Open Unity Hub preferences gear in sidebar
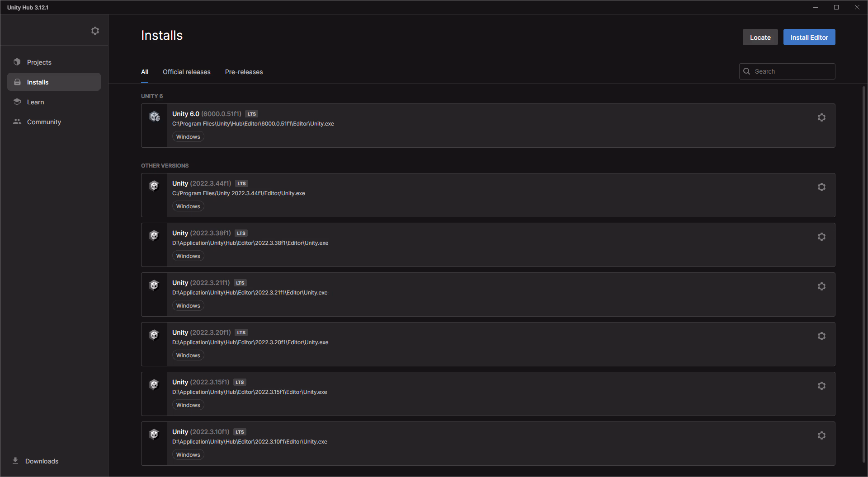This screenshot has height=477, width=868. pyautogui.click(x=95, y=31)
